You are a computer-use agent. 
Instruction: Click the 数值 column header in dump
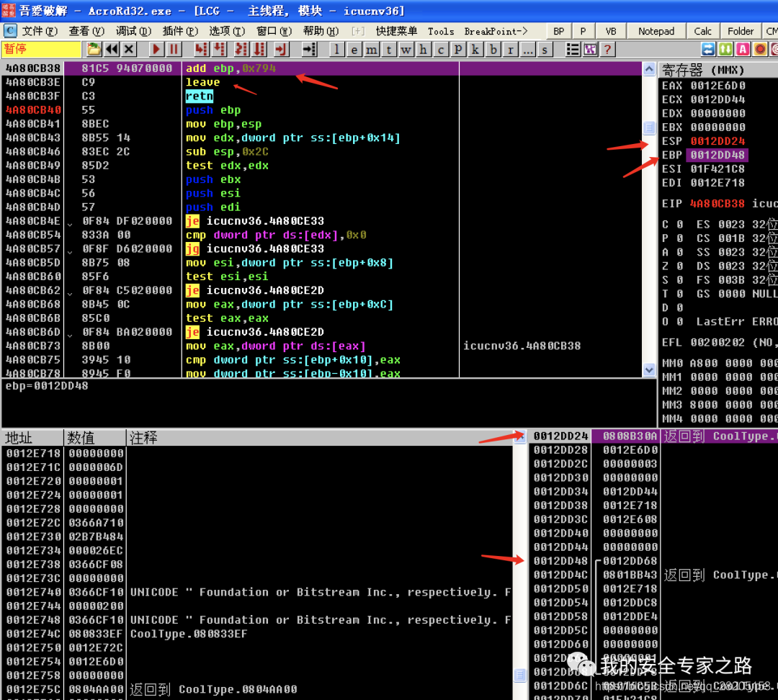point(95,438)
